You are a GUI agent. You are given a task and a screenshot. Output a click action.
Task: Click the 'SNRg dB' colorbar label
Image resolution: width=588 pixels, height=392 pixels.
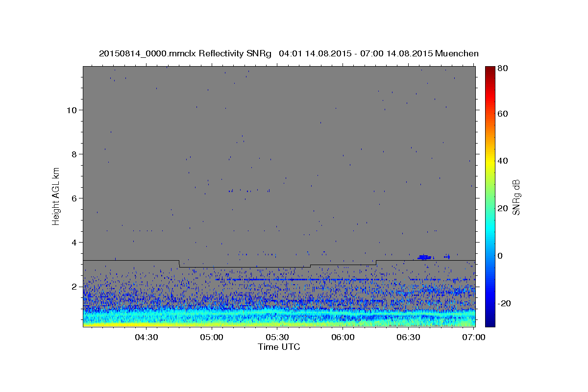click(516, 197)
